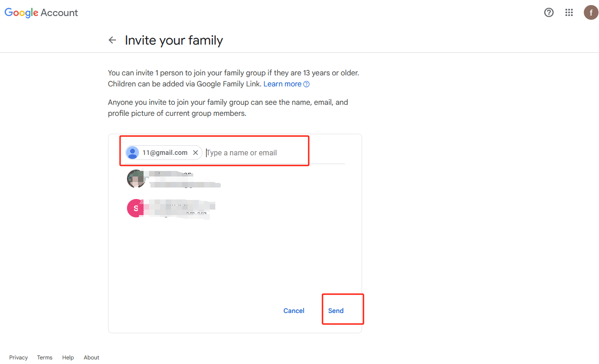Click the 11@gmail.com recipient chip label

[x=165, y=153]
